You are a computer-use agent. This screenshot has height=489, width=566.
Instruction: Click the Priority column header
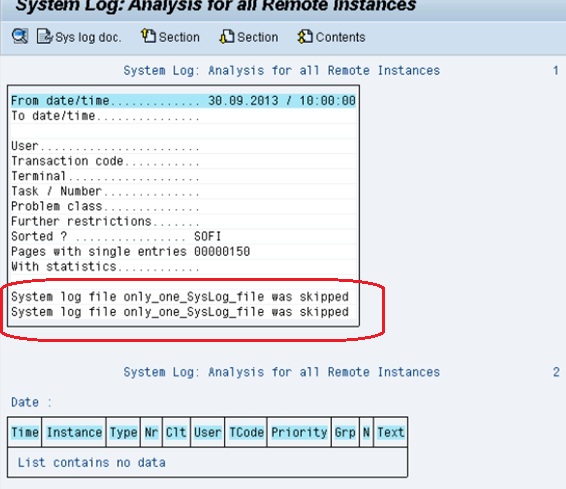(299, 432)
